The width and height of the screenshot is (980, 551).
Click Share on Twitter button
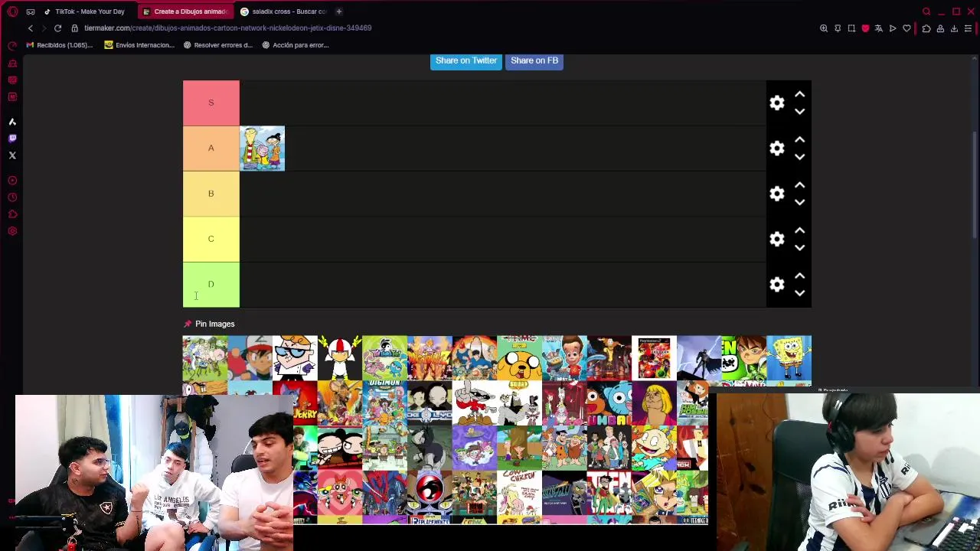466,60
